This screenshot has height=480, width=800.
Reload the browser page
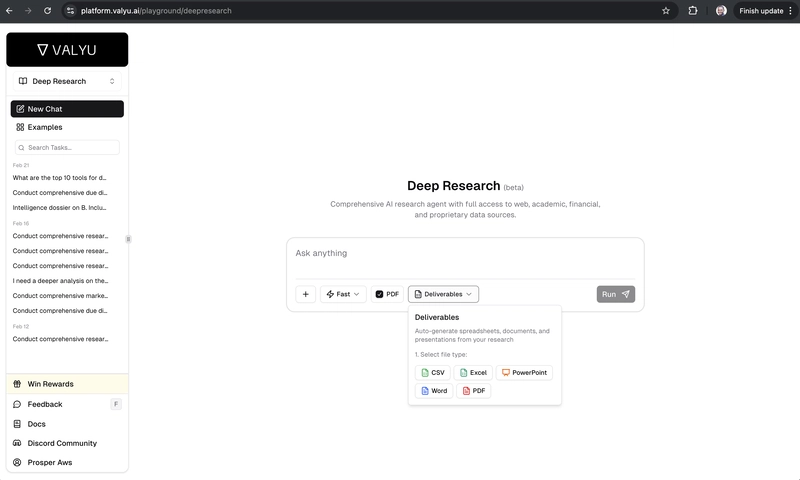(x=47, y=11)
